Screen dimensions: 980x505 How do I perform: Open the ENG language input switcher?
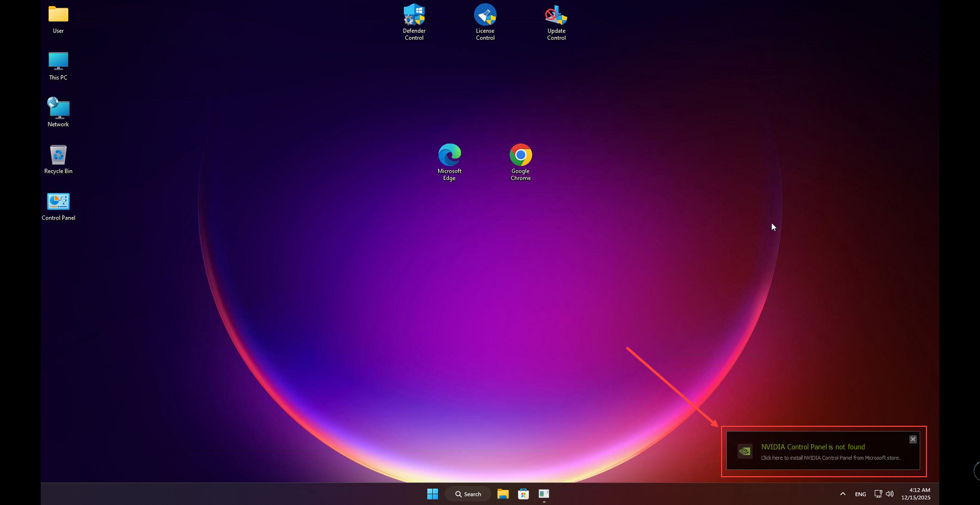click(860, 494)
